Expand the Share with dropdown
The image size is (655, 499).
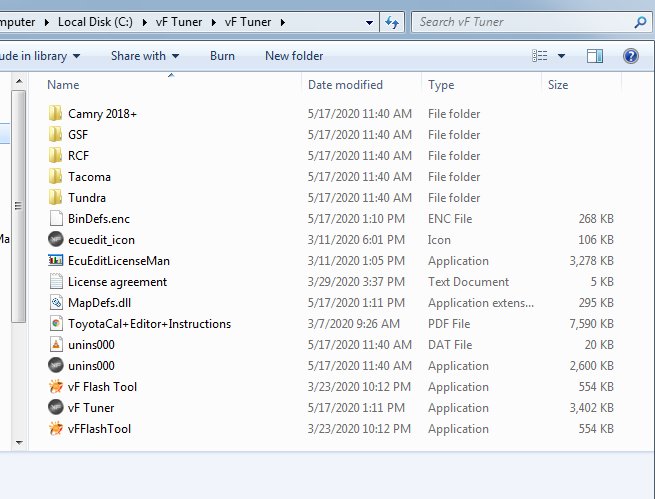[x=175, y=56]
